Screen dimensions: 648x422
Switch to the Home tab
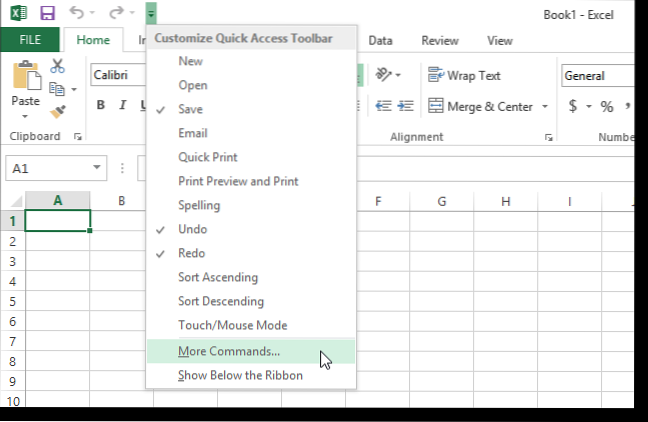coord(93,40)
